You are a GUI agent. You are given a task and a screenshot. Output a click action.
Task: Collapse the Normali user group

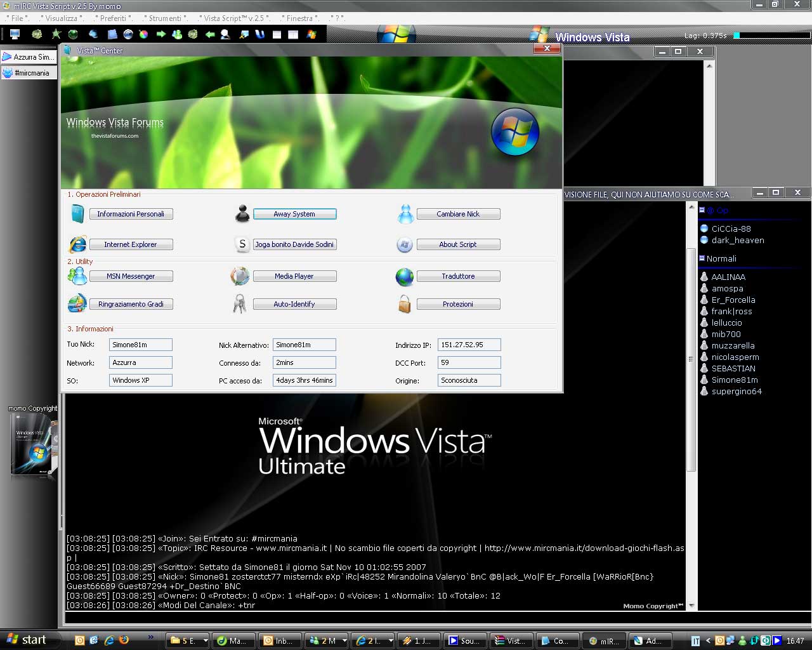coord(702,258)
